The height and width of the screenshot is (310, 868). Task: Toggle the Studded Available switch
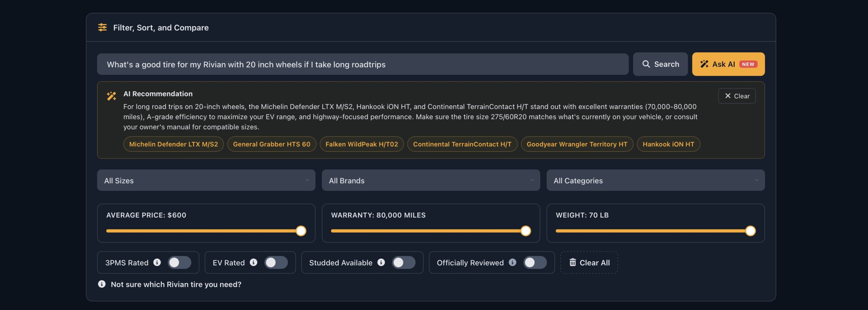point(403,263)
